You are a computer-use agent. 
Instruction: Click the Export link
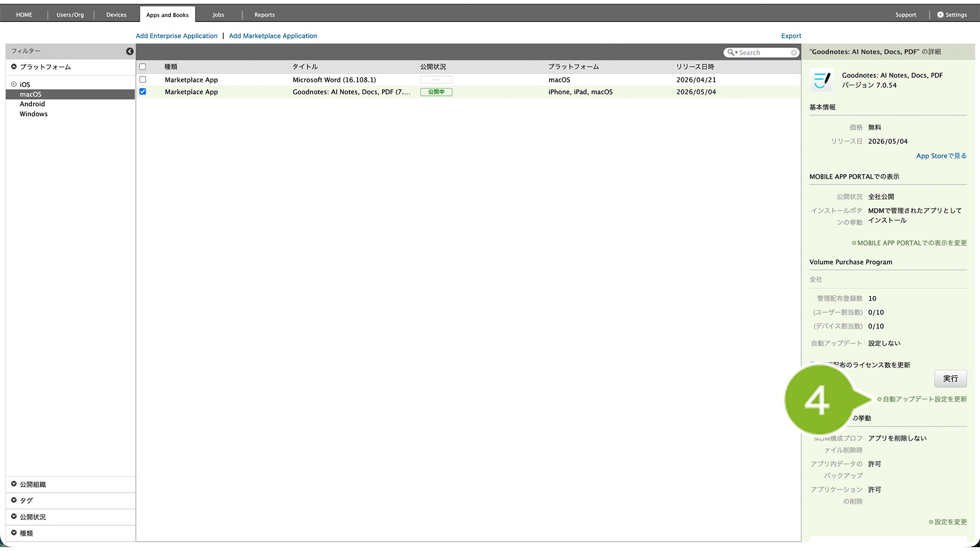[791, 36]
